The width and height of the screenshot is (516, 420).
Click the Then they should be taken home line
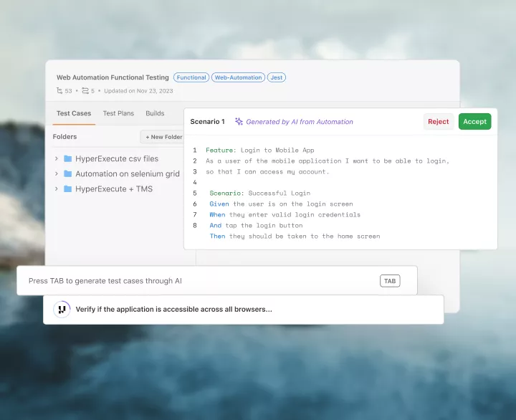click(295, 236)
